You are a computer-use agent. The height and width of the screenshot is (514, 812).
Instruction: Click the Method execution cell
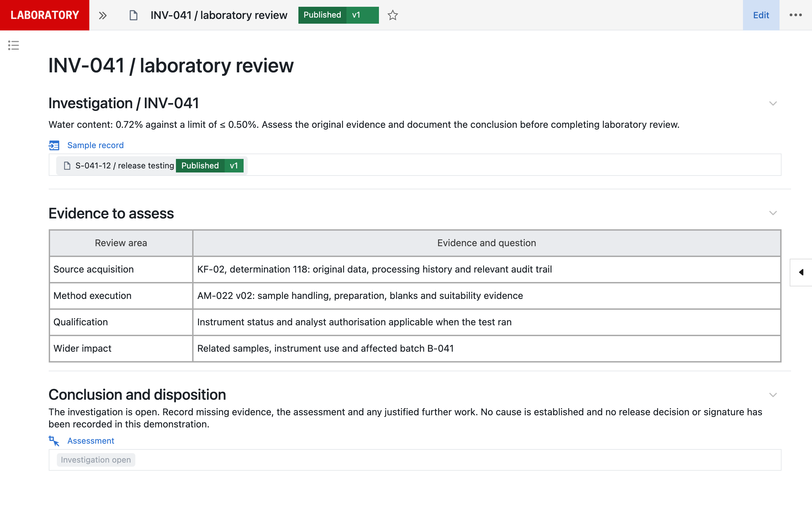pos(121,296)
